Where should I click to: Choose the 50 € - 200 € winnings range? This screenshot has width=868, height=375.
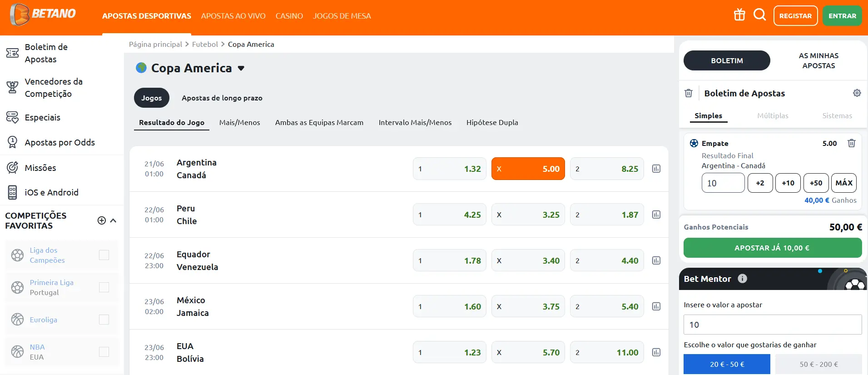[818, 364]
